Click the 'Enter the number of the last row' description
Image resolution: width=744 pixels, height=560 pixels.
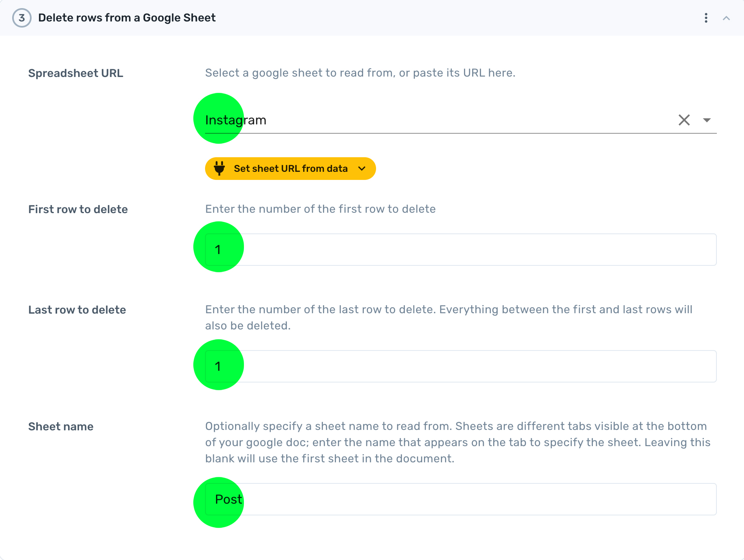click(449, 318)
